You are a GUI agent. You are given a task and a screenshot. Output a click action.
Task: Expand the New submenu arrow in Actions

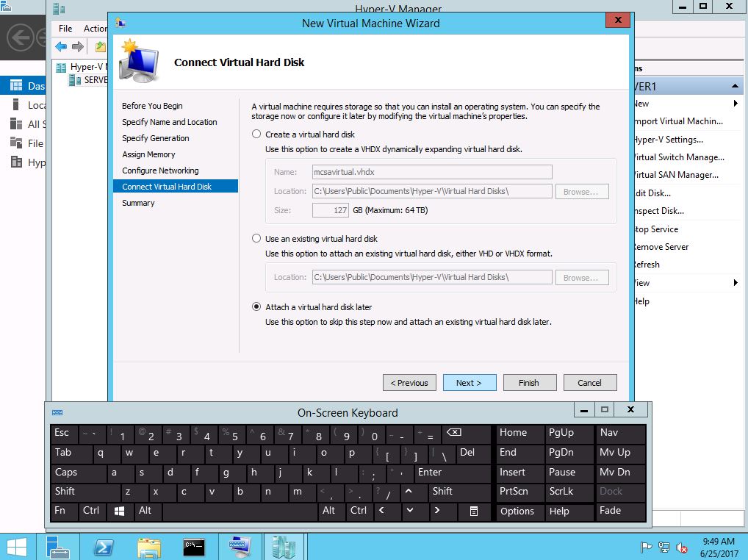(x=736, y=104)
